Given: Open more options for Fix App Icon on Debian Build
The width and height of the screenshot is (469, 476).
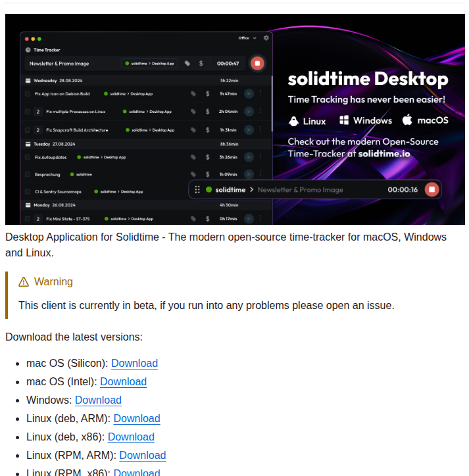Looking at the screenshot, I should (260, 93).
